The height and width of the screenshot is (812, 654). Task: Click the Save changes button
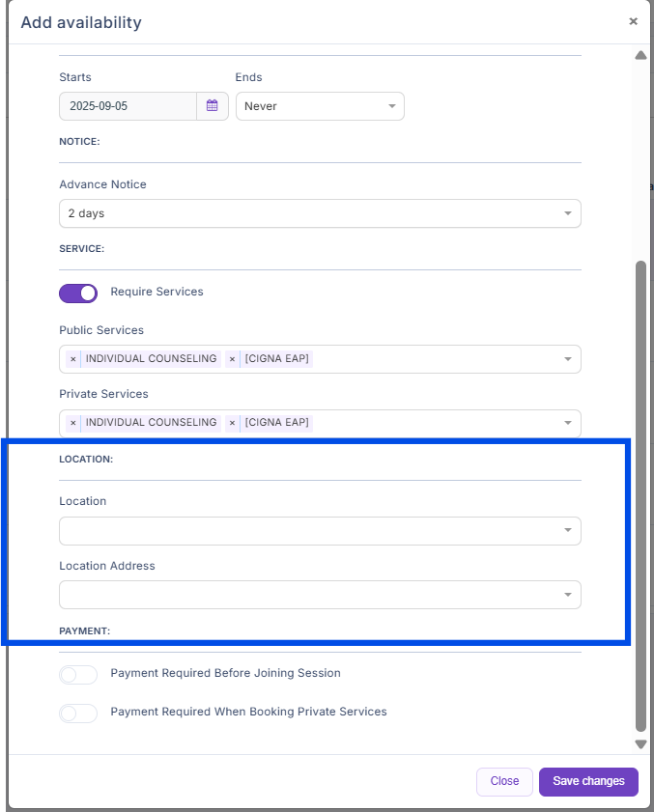pyautogui.click(x=588, y=781)
